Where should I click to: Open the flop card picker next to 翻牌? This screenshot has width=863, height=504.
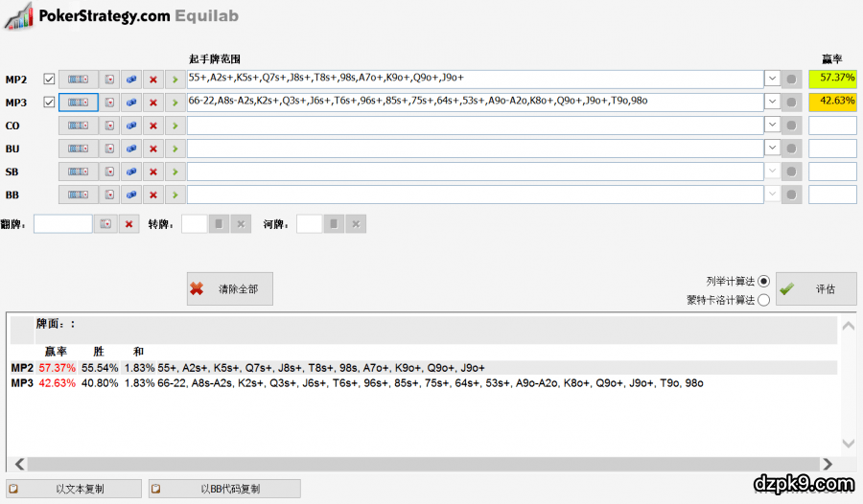point(105,224)
